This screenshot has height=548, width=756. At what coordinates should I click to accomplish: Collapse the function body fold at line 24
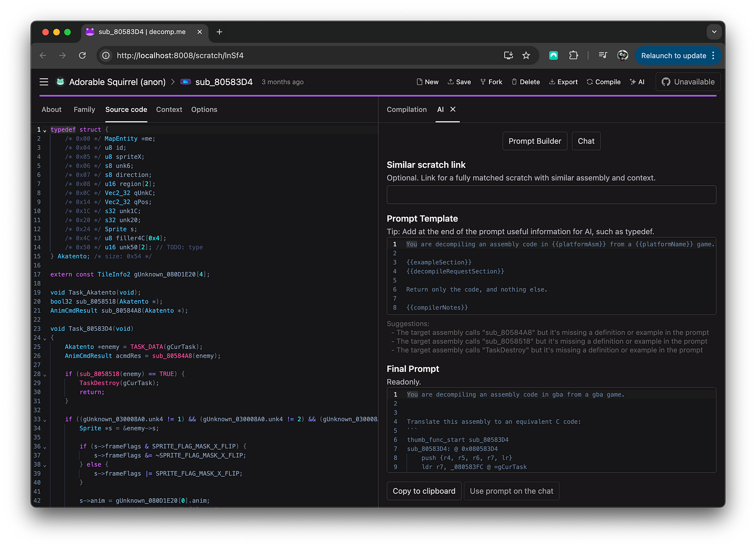45,338
